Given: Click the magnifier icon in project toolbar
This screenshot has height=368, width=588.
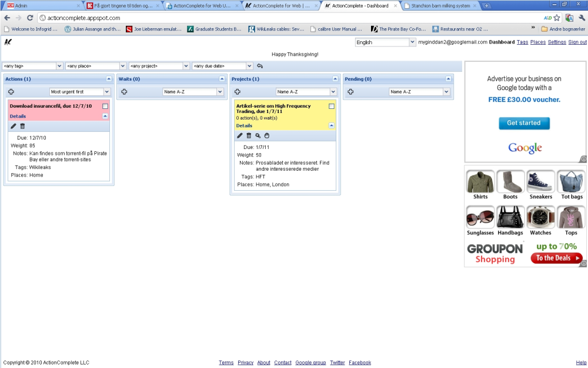Looking at the screenshot, I should click(x=258, y=135).
